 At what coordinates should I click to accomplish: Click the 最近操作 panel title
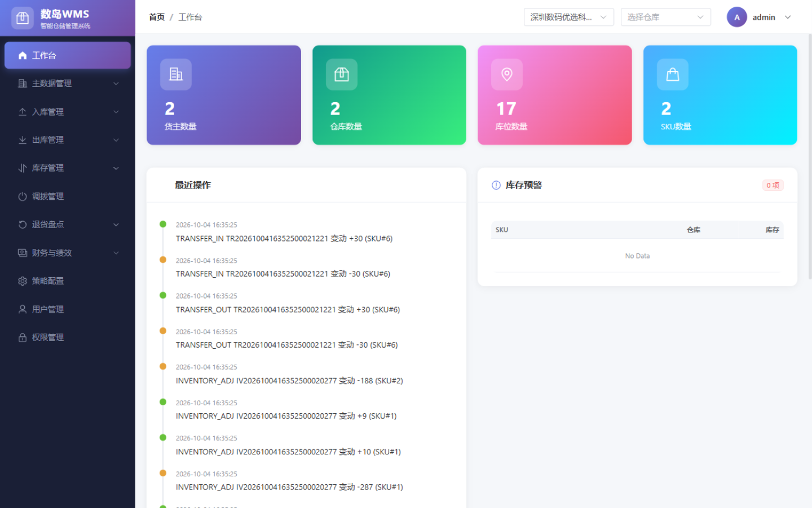pos(193,185)
